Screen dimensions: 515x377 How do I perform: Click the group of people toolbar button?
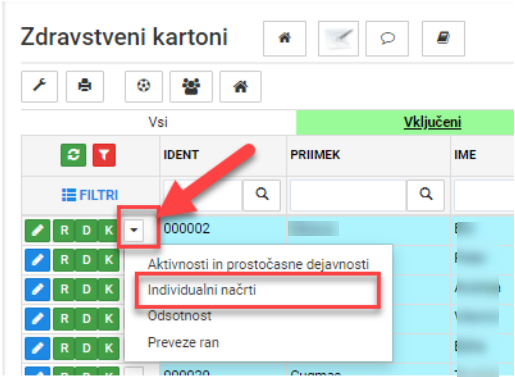pos(191,86)
